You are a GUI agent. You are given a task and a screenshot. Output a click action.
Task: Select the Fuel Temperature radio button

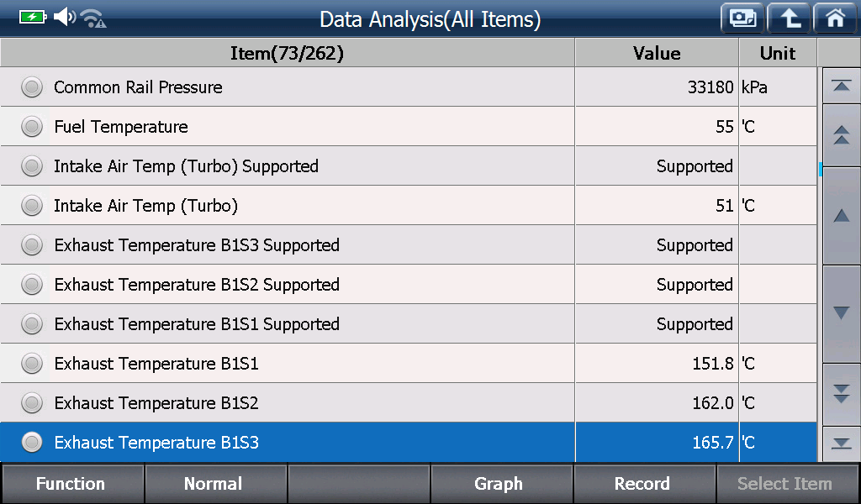point(32,127)
